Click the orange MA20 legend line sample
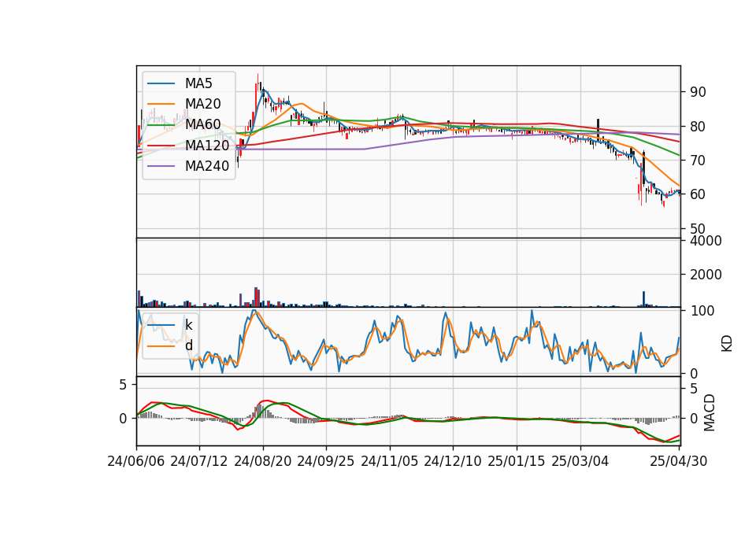Image resolution: width=756 pixels, height=543 pixels. pos(161,104)
